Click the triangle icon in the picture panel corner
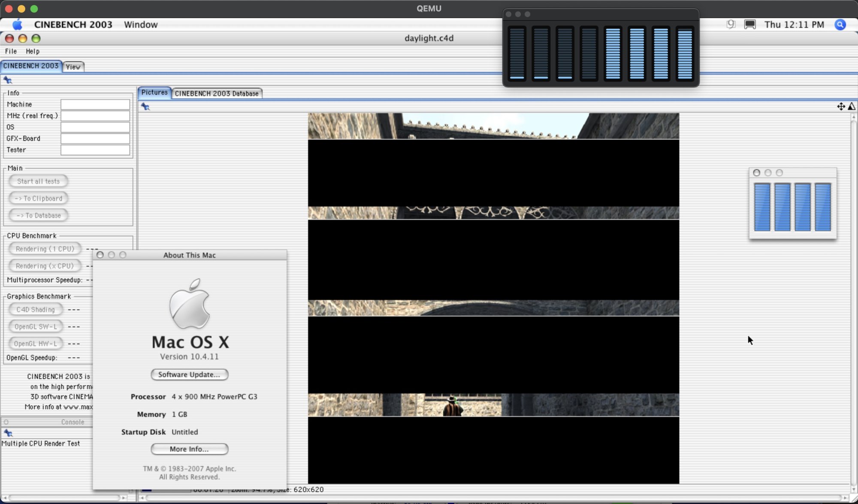 (852, 106)
